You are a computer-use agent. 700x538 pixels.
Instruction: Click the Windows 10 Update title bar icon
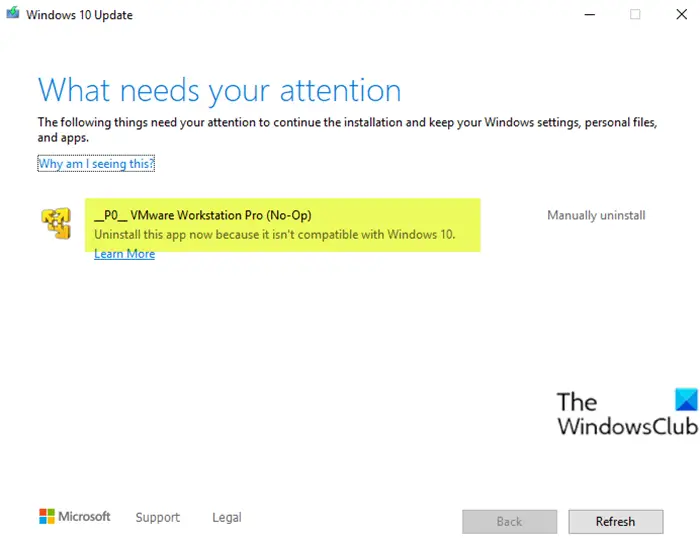(12, 12)
